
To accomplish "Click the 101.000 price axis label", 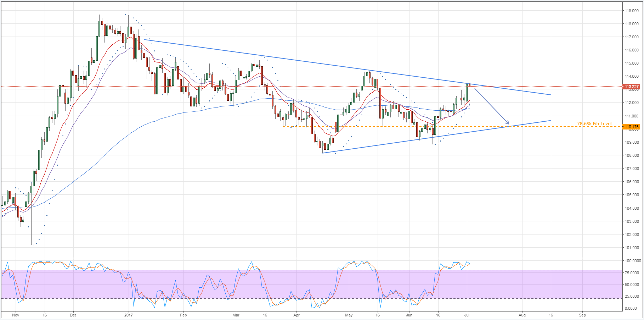I will pyautogui.click(x=632, y=248).
